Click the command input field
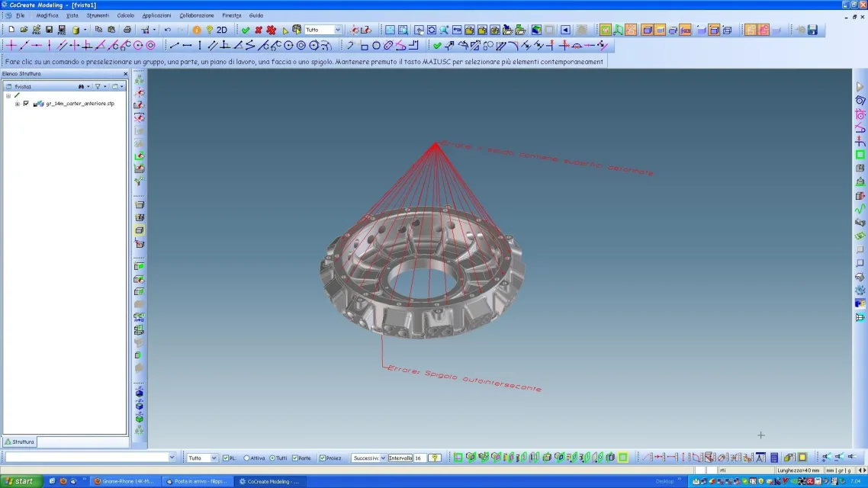 pos(86,457)
